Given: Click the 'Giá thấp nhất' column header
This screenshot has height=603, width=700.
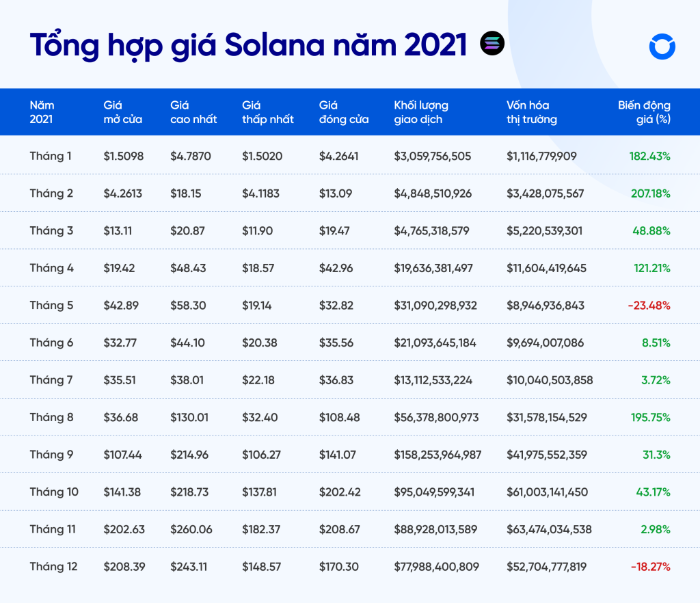Looking at the screenshot, I should click(x=268, y=112).
